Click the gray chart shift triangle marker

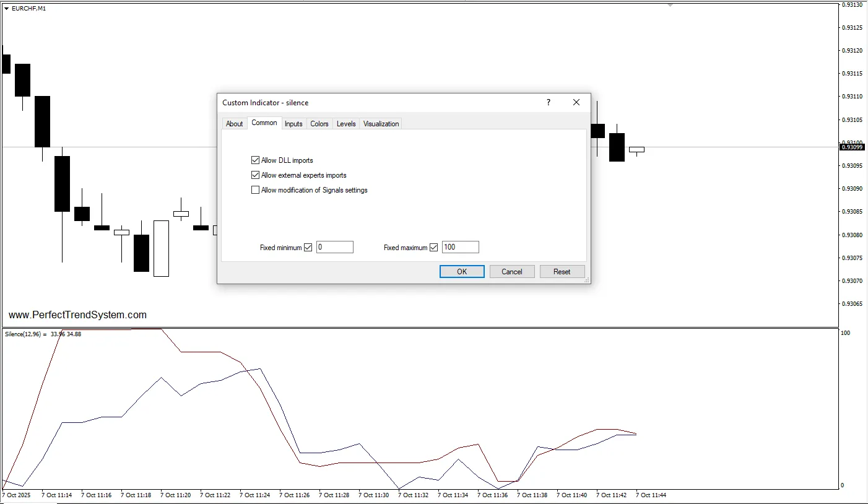(670, 5)
